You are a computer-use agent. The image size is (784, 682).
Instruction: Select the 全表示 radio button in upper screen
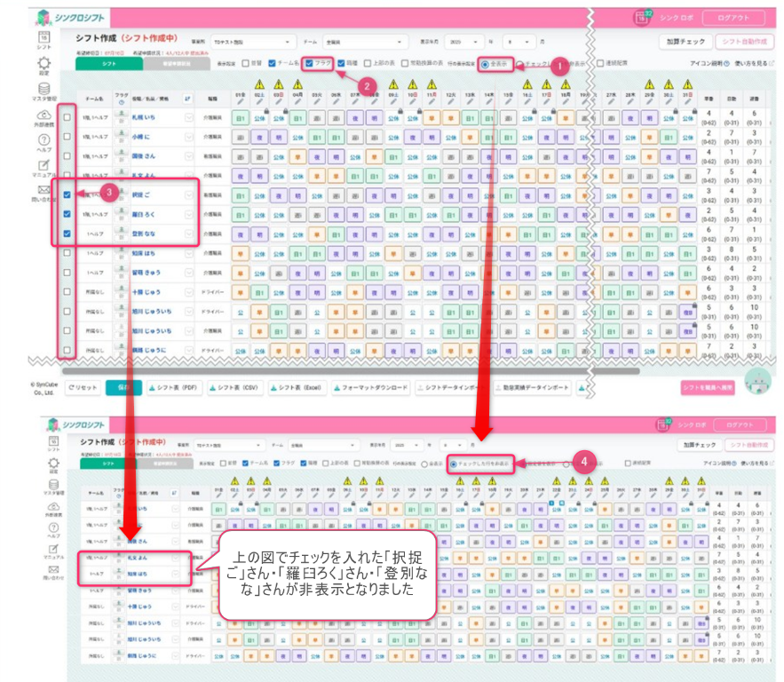click(x=484, y=64)
